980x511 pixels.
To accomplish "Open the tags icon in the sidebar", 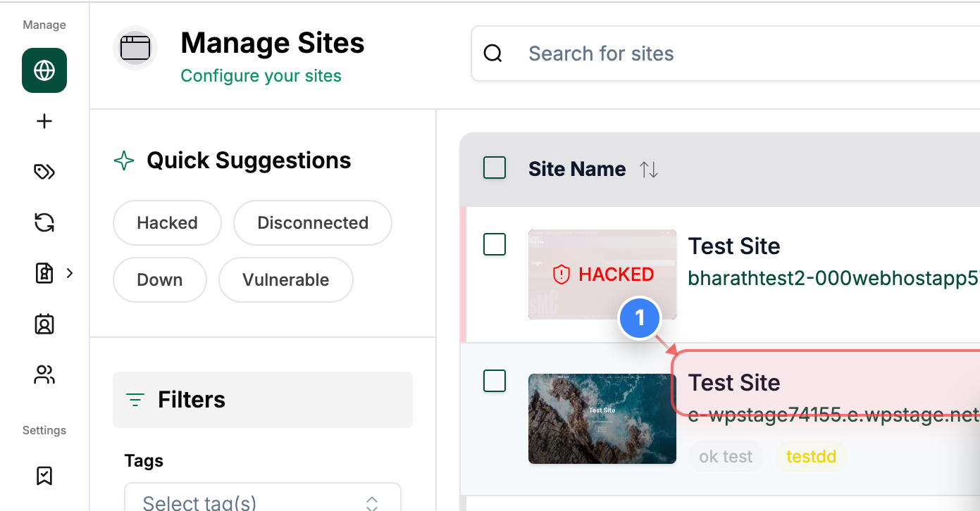I will pyautogui.click(x=44, y=172).
